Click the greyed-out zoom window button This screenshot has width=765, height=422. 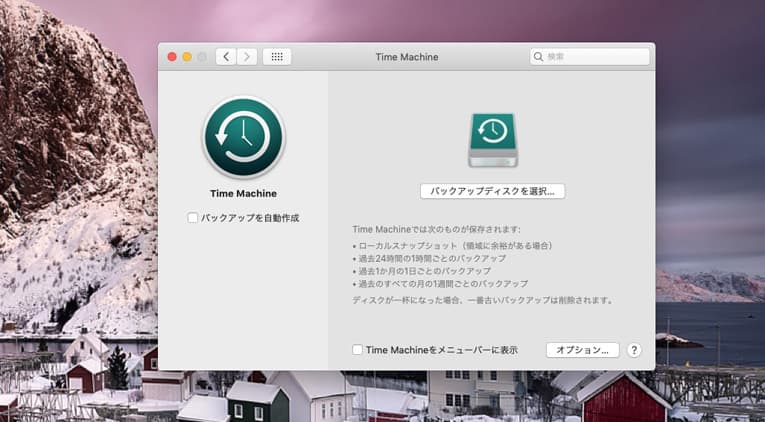(202, 57)
